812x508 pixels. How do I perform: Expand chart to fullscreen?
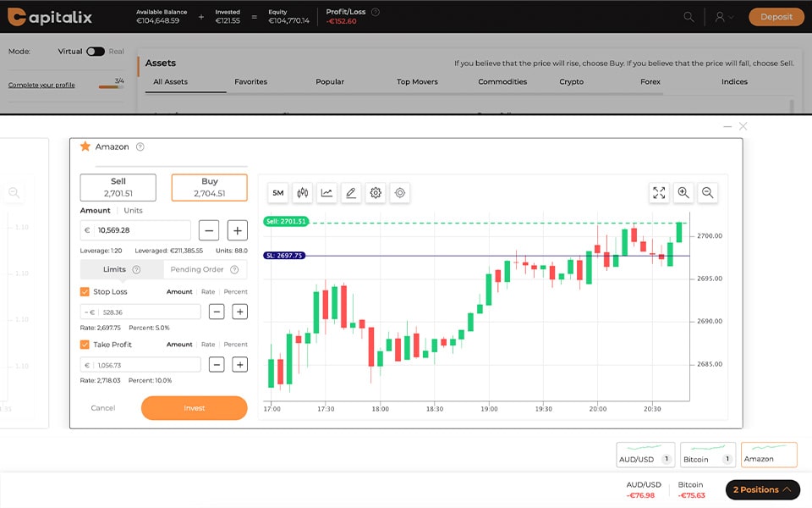tap(659, 193)
